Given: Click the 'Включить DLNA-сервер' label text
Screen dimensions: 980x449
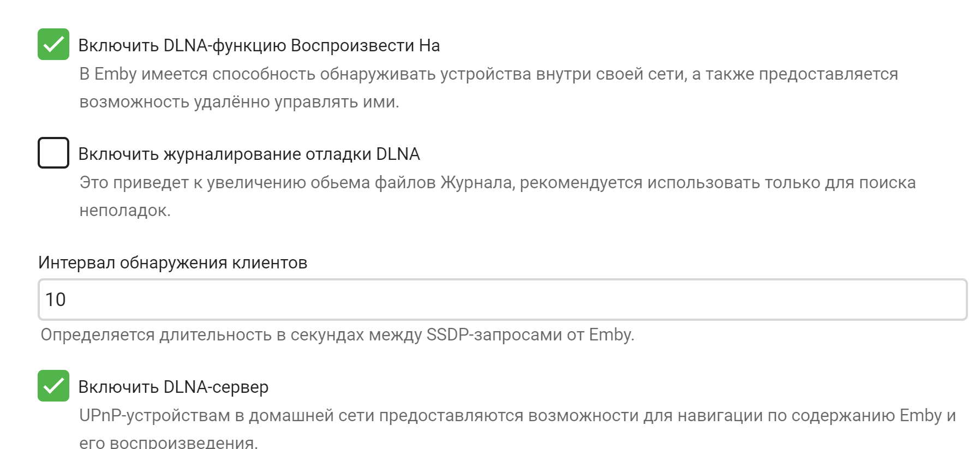Looking at the screenshot, I should click(173, 387).
